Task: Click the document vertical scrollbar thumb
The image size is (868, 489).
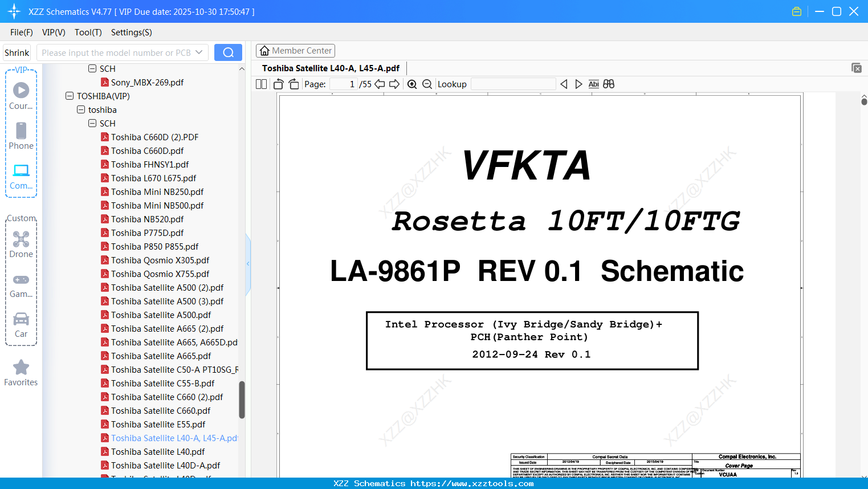Action: pyautogui.click(x=864, y=102)
